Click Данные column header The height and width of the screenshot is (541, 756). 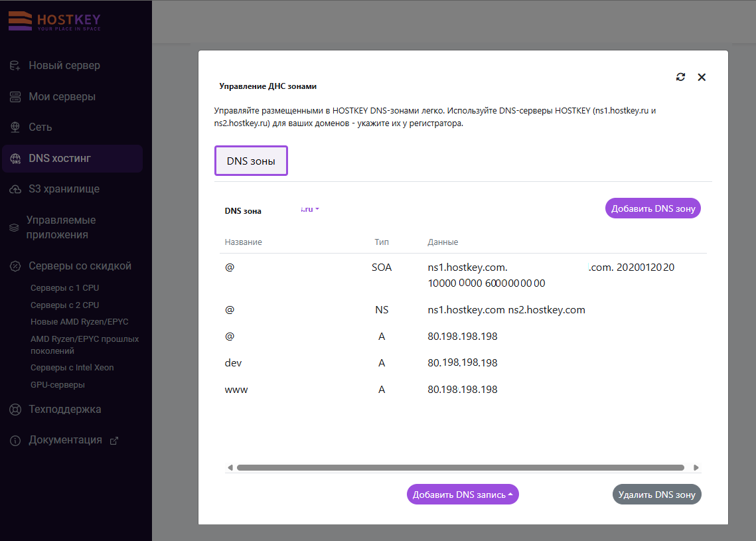(x=443, y=242)
